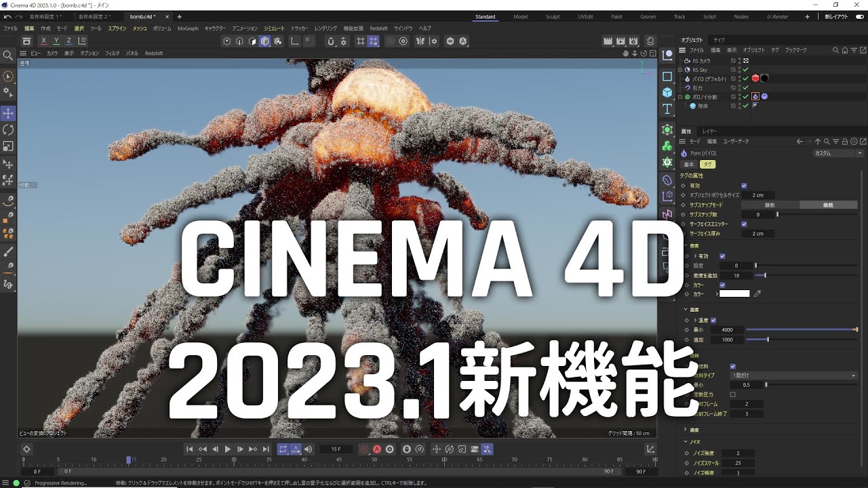The image size is (868, 488).
Task: Jump to the start of the animation
Action: (x=190, y=449)
